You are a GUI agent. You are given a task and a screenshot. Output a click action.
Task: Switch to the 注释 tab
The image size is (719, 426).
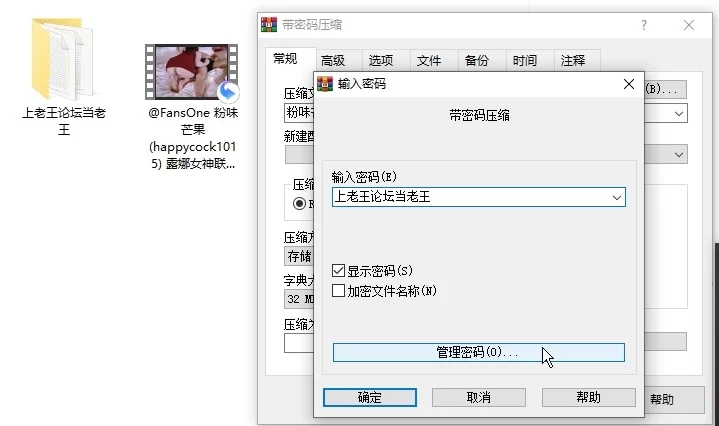tap(577, 61)
